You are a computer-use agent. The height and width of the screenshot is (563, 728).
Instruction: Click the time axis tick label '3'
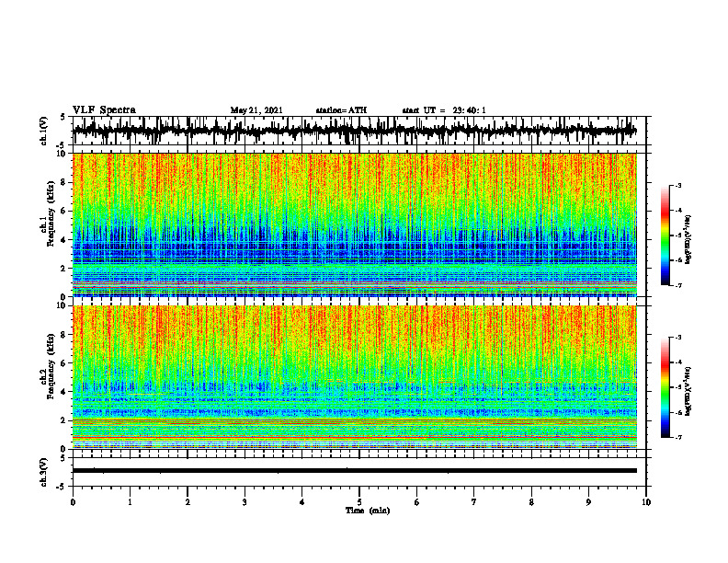point(245,502)
